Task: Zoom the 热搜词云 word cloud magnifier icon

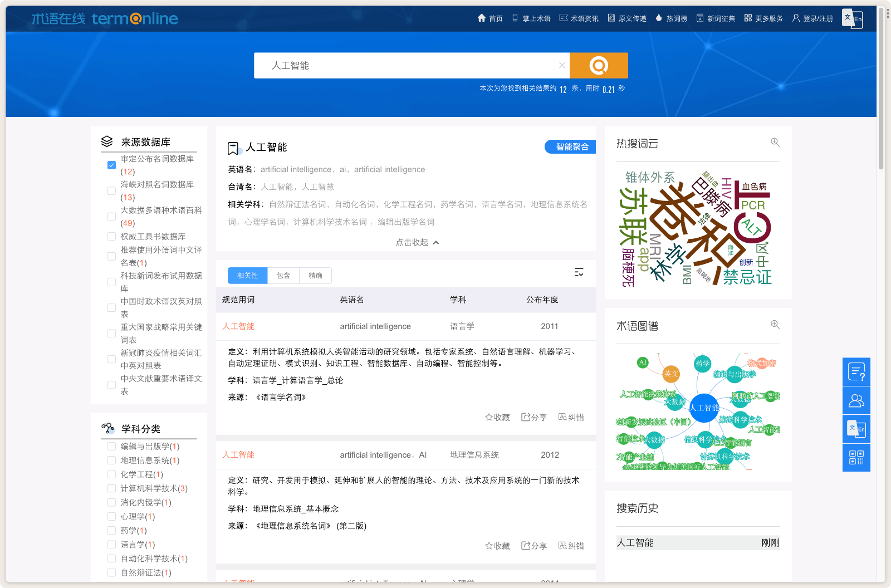Action: pyautogui.click(x=775, y=142)
